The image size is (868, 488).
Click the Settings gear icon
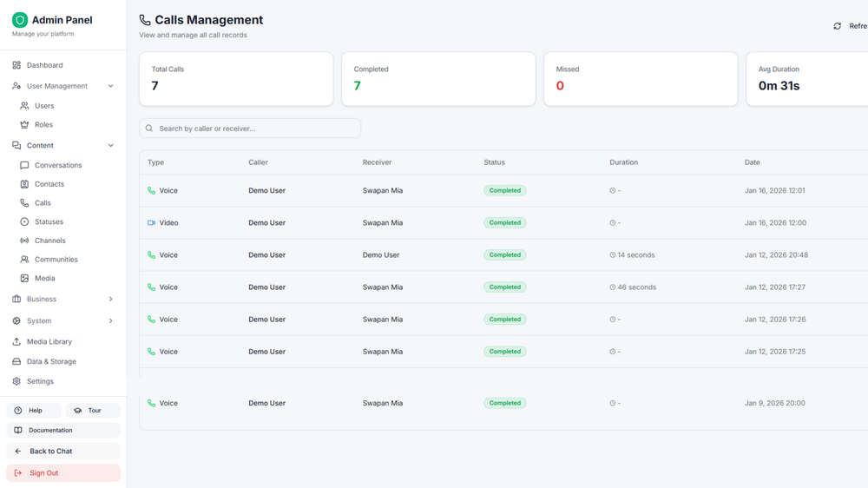tap(16, 381)
